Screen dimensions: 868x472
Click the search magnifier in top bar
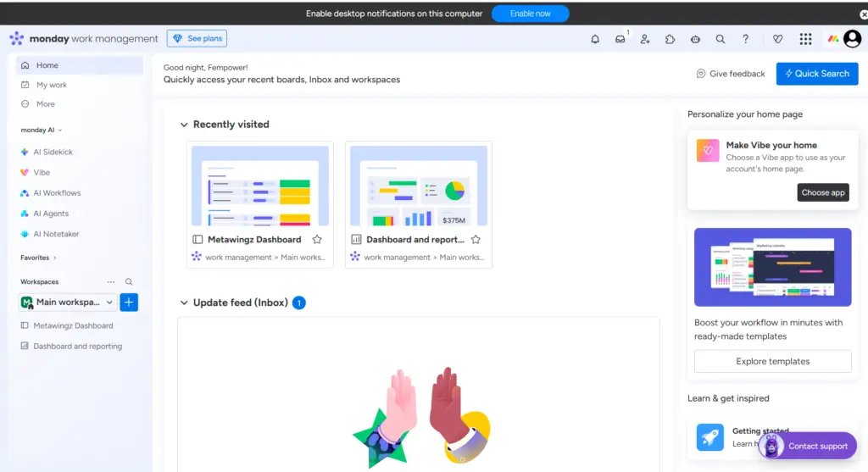[x=721, y=39]
